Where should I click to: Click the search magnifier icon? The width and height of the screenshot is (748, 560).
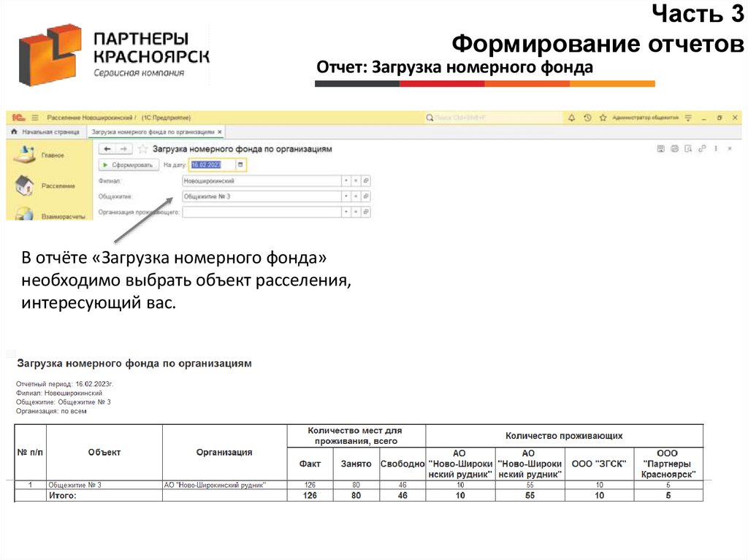pyautogui.click(x=430, y=118)
